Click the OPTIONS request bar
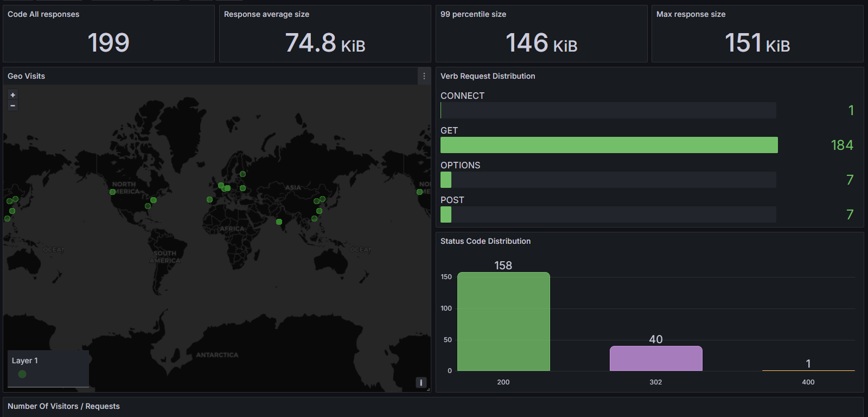 [446, 180]
